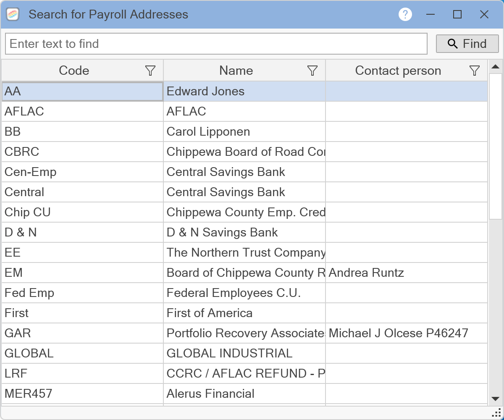The height and width of the screenshot is (420, 504).
Task: Click the scrollbar up arrow
Action: 495,66
